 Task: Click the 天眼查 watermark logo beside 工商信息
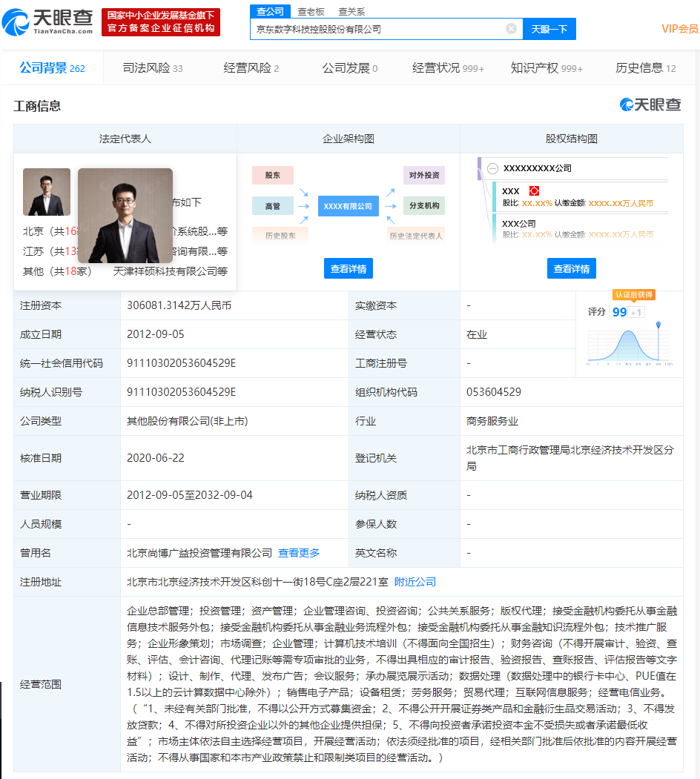pos(650,105)
